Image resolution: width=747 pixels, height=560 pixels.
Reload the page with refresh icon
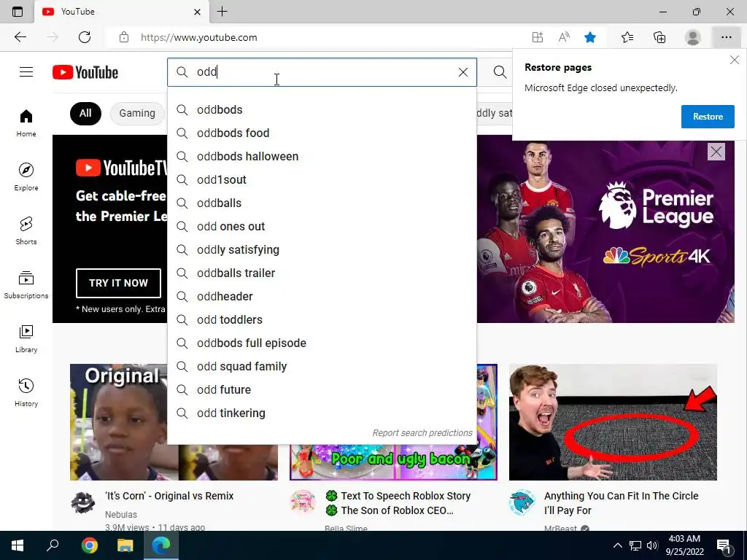(85, 37)
